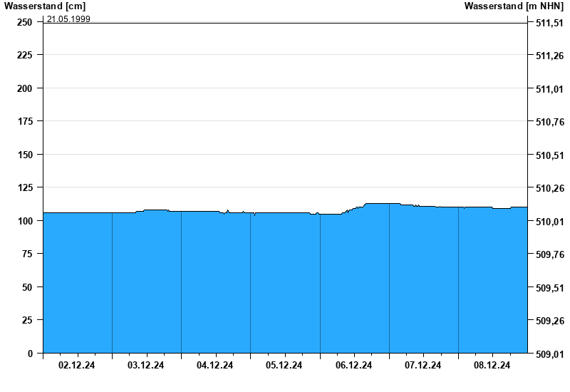Image resolution: width=570 pixels, height=392 pixels.
Task: Select the 08.12.24 date label
Action: [492, 366]
